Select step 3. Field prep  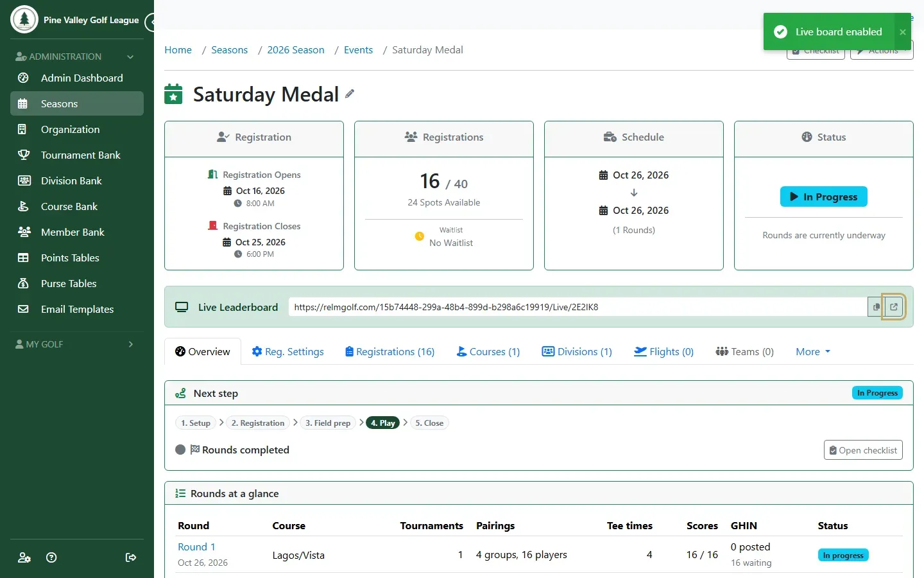328,423
